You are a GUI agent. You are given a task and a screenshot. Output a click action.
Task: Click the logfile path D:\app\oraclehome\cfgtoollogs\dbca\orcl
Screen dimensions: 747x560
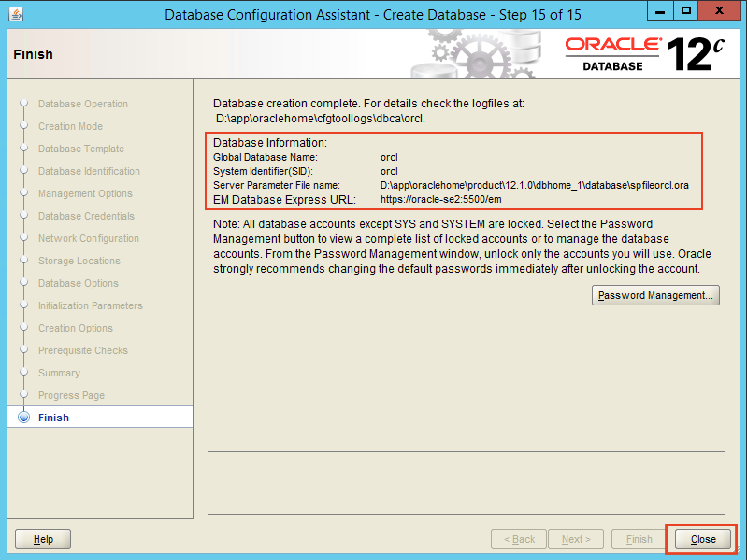pos(320,119)
